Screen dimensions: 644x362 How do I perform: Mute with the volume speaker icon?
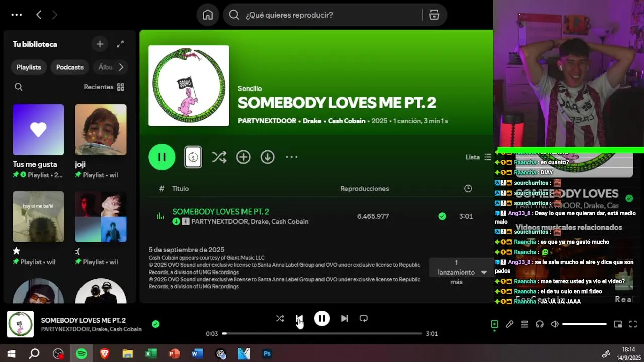click(555, 324)
